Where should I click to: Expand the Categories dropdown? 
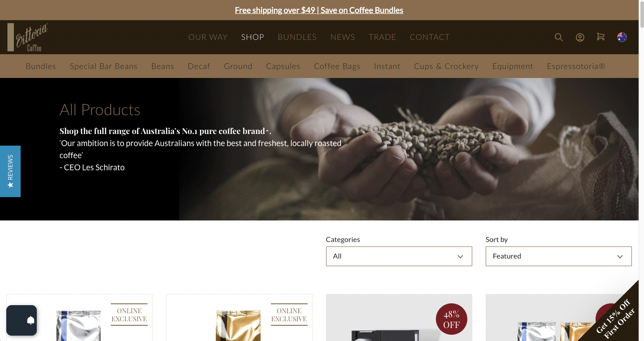399,256
